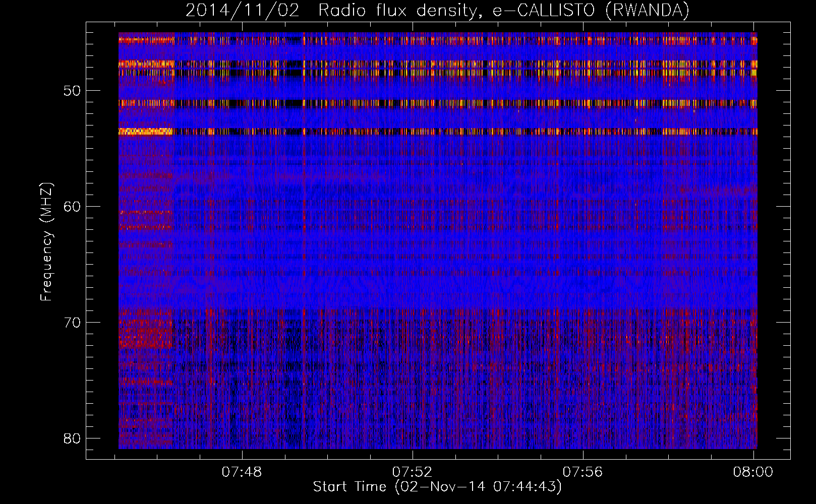Click the 07:56 time axis label
This screenshot has height=504, width=816.
(583, 472)
